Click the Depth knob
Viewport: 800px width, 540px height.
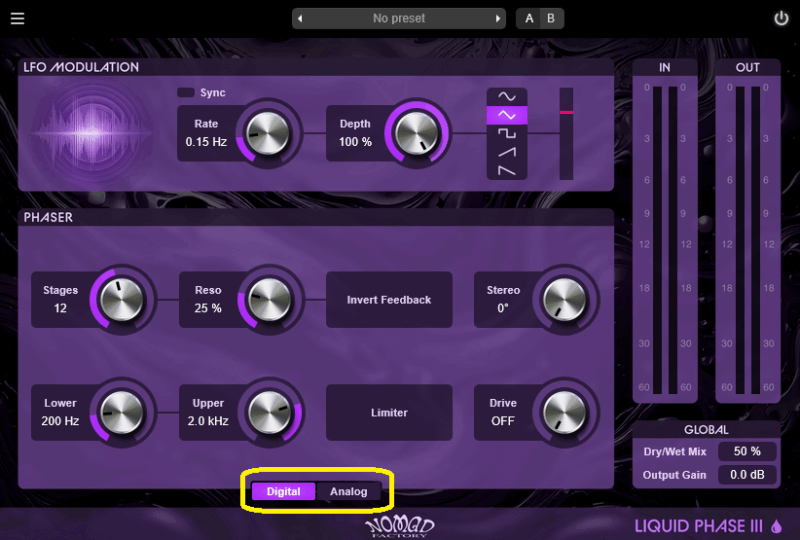416,134
